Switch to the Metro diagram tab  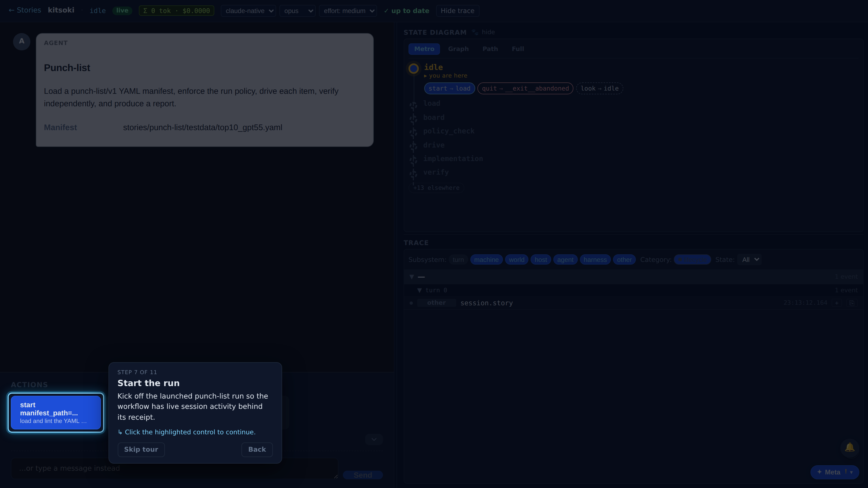424,49
